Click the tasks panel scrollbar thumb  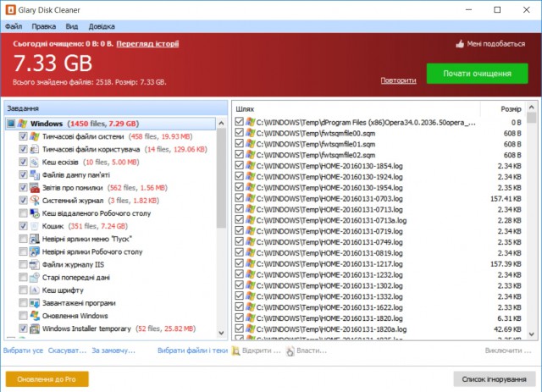click(222, 178)
